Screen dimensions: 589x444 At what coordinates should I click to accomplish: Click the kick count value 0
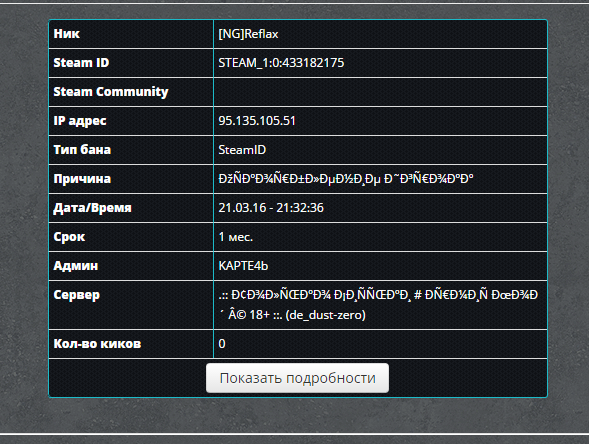222,344
